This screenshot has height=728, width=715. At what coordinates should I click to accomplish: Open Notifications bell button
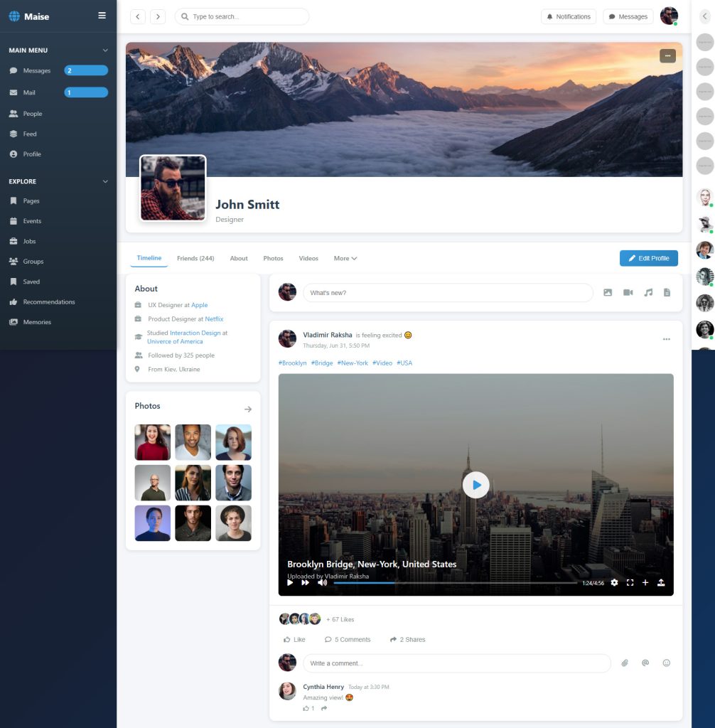point(569,17)
